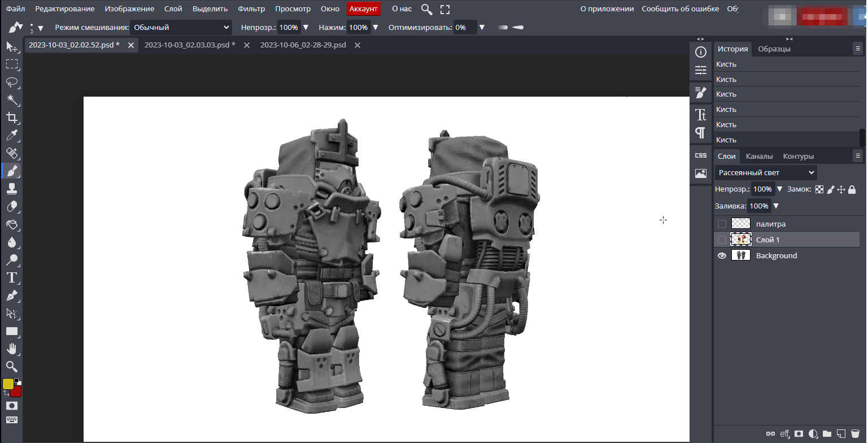The image size is (868, 443).
Task: Toggle Quick Mask mode icon
Action: (11, 406)
